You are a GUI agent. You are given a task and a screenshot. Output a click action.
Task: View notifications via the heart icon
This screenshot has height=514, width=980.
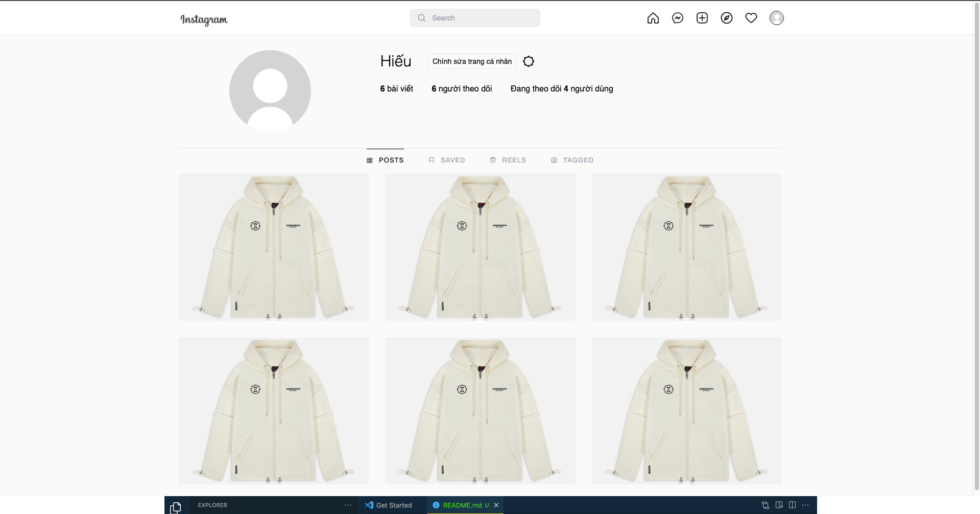click(x=751, y=17)
